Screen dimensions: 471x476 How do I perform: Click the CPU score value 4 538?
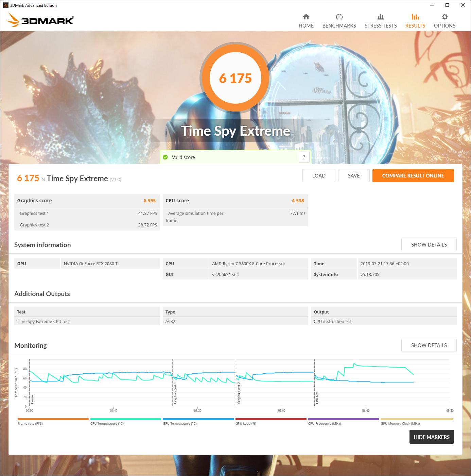(298, 201)
